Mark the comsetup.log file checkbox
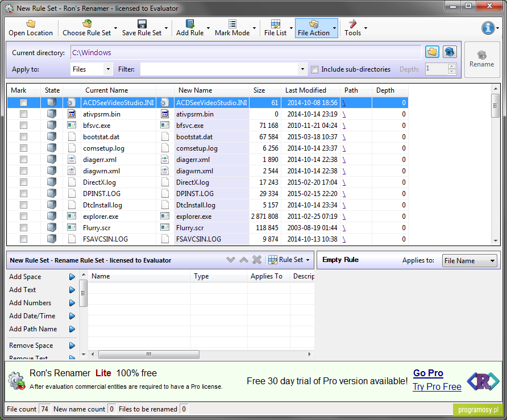Viewport: 507px width, 420px height. [x=24, y=148]
